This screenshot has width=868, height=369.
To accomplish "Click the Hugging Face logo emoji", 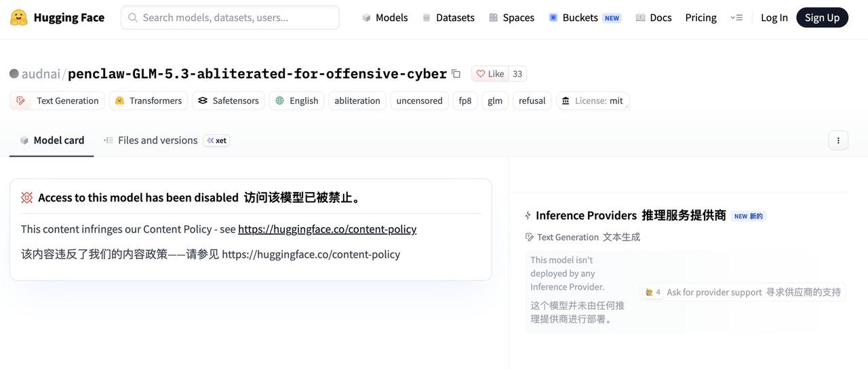I will click(19, 18).
